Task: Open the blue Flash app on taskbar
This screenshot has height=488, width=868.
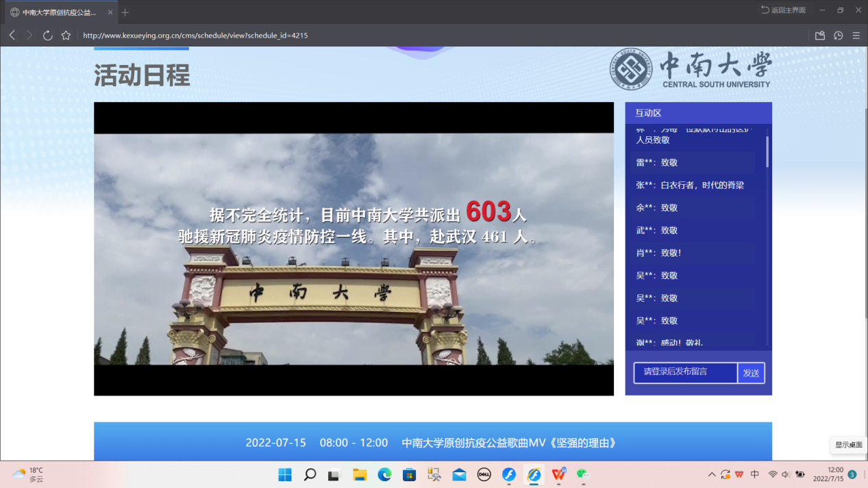Action: pos(508,474)
